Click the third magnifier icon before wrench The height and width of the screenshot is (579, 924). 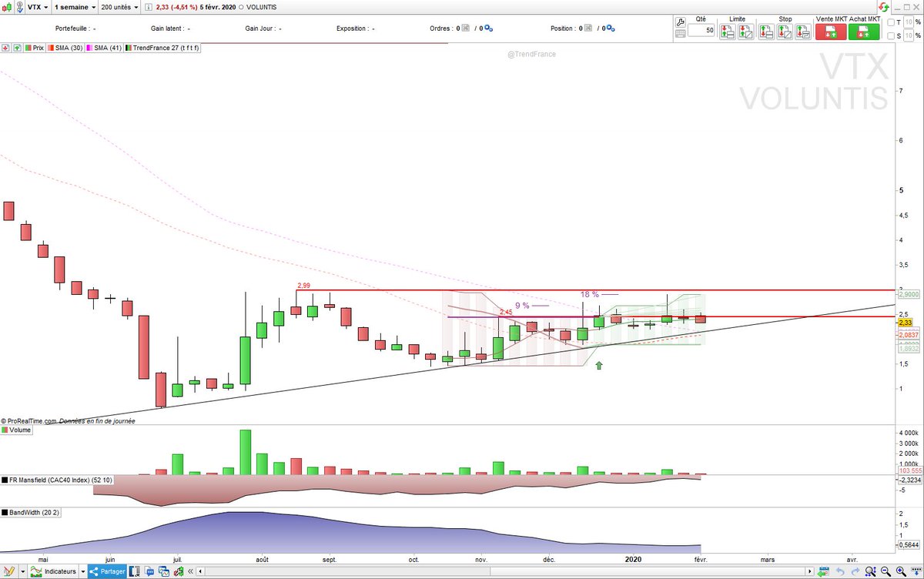point(899,571)
